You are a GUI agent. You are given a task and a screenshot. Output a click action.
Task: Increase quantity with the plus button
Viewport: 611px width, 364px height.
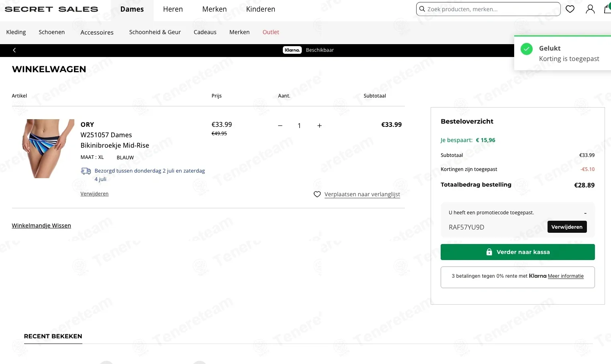319,126
